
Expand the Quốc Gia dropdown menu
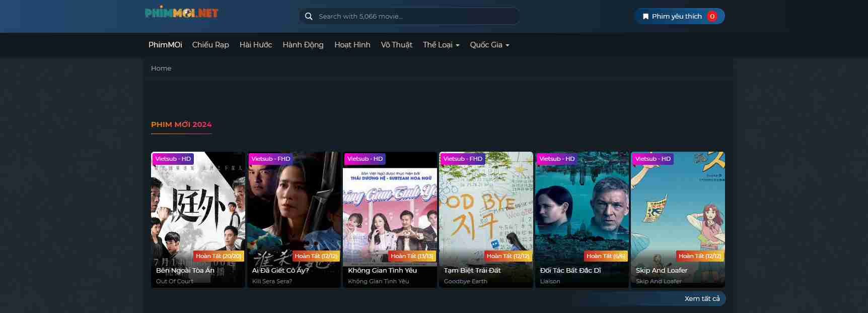pyautogui.click(x=489, y=45)
